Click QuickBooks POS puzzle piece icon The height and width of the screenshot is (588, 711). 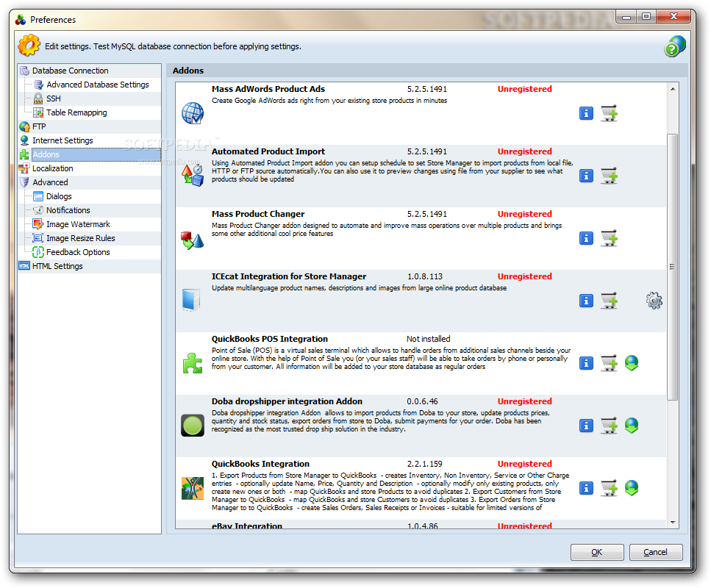pos(192,364)
